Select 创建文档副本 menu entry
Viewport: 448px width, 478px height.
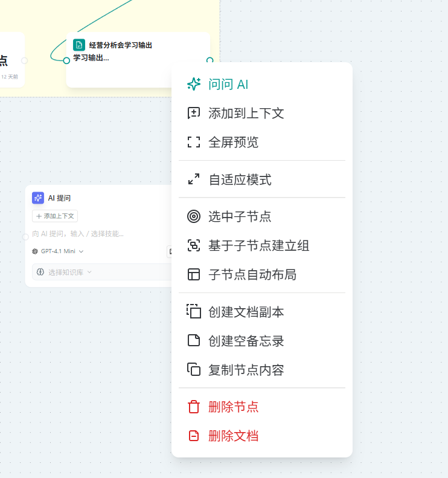262,312
